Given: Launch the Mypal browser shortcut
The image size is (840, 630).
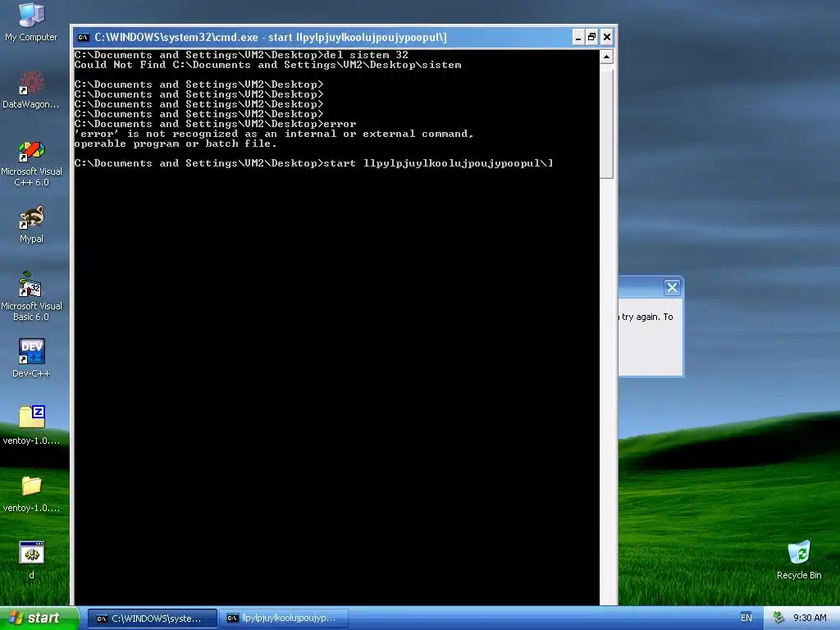Looking at the screenshot, I should pyautogui.click(x=31, y=225).
